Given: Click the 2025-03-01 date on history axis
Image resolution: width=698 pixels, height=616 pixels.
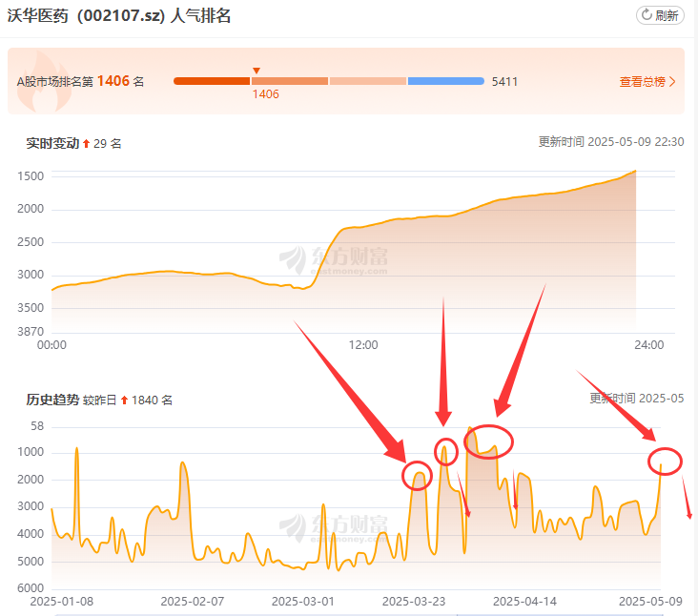Looking at the screenshot, I should [302, 602].
